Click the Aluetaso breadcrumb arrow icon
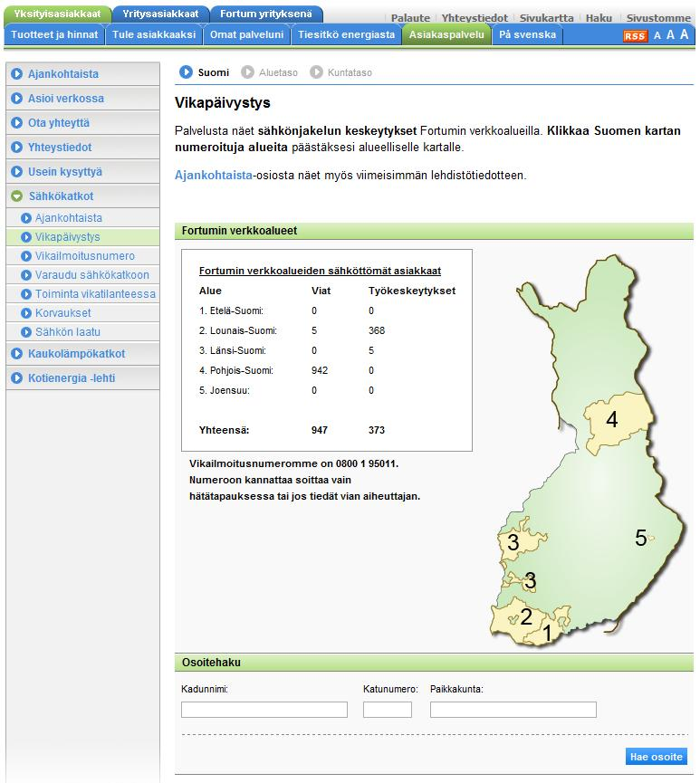Screen dimensions: 700x783 point(247,72)
